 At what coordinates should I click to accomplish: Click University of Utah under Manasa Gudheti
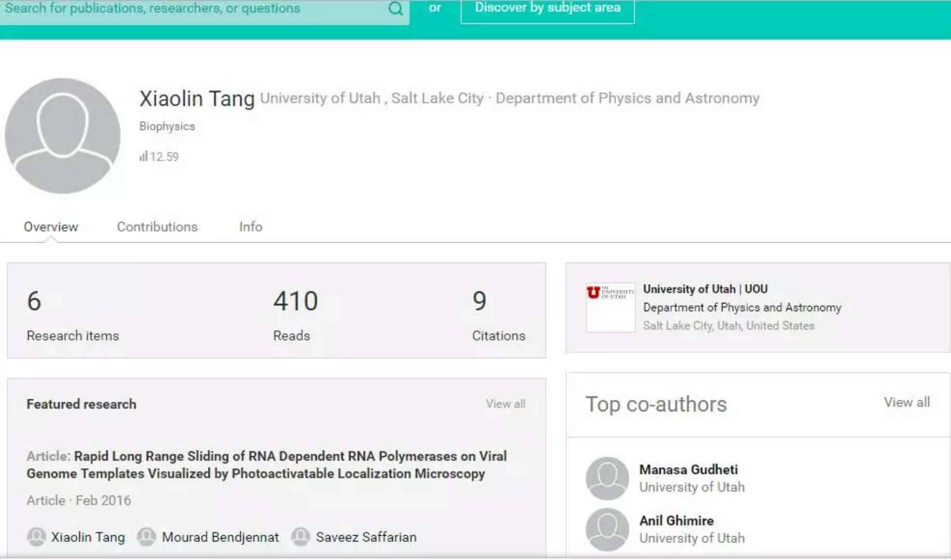point(692,487)
